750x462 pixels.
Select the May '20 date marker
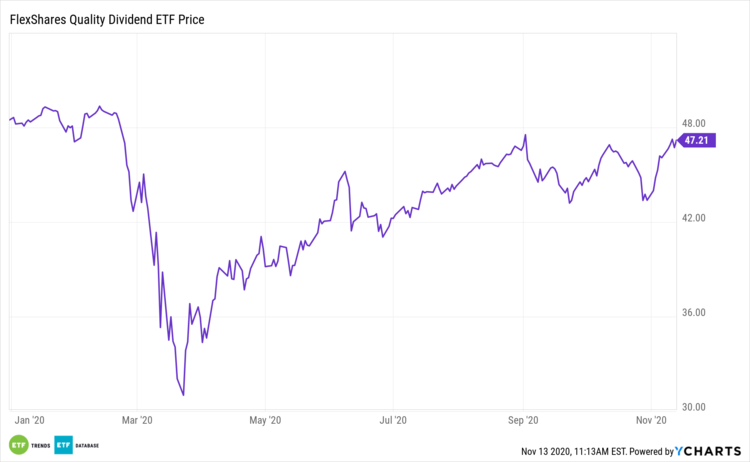coord(265,421)
